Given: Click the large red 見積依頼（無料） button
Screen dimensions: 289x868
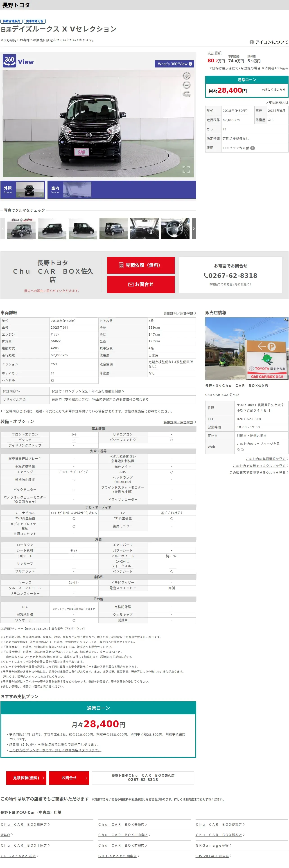Looking at the screenshot, I should tap(141, 265).
